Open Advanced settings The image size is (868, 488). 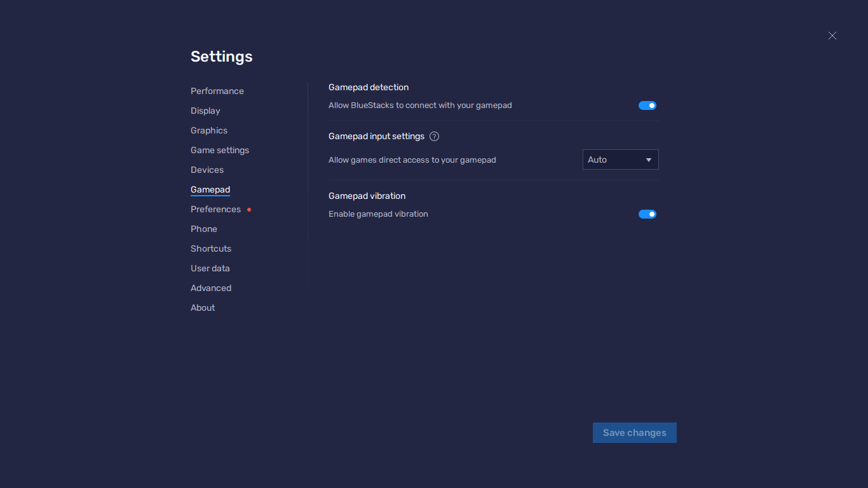(x=211, y=288)
